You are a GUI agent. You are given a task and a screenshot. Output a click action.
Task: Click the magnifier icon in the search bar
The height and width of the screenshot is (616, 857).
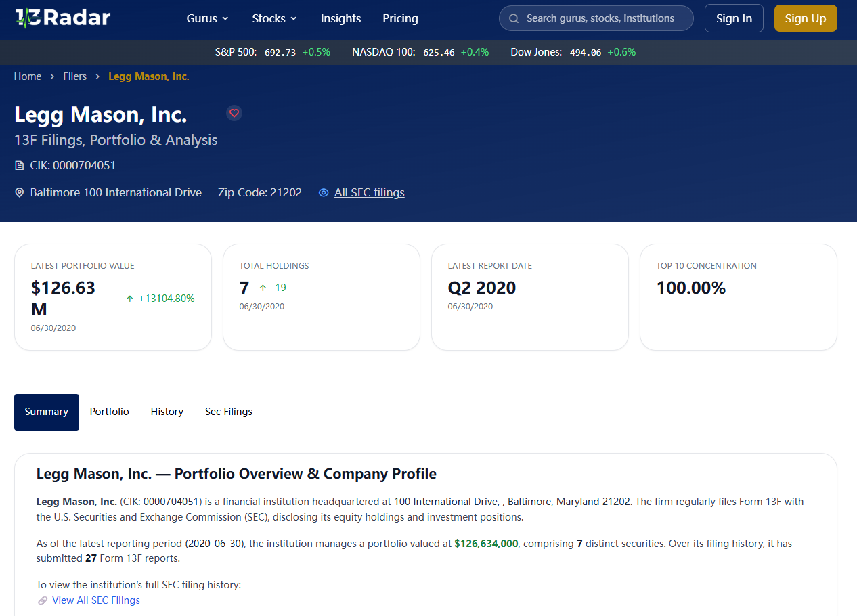coord(514,18)
